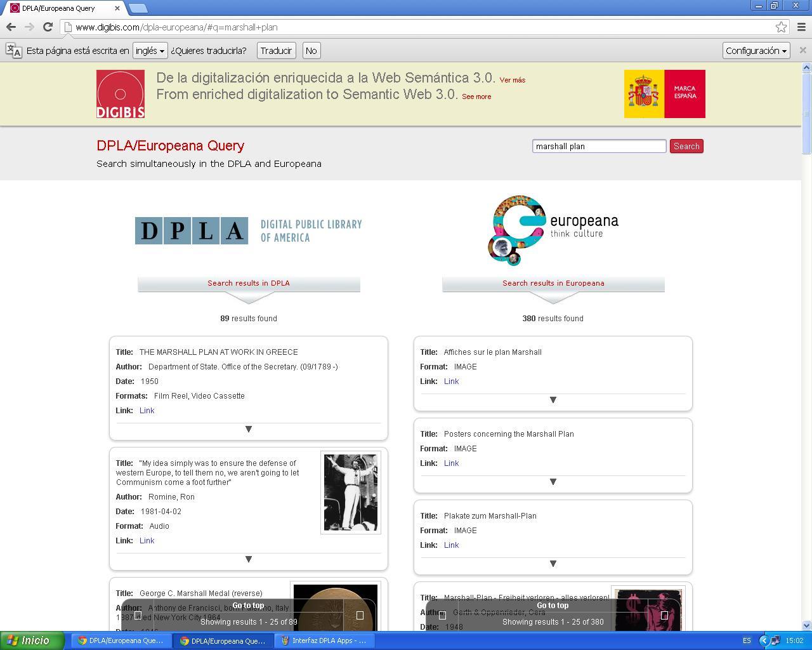Open the Chrome menu icon
This screenshot has height=650, width=812.
(801, 27)
